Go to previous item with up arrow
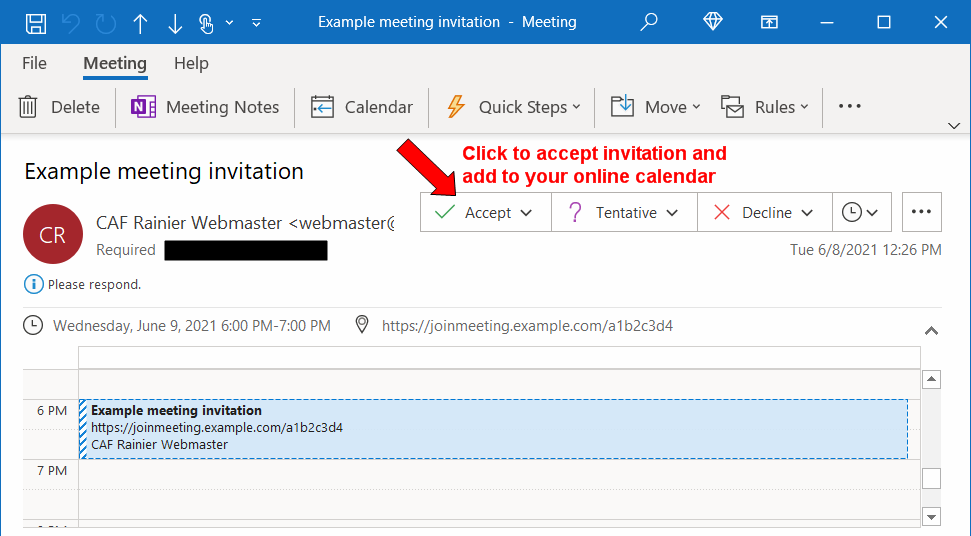 140,22
